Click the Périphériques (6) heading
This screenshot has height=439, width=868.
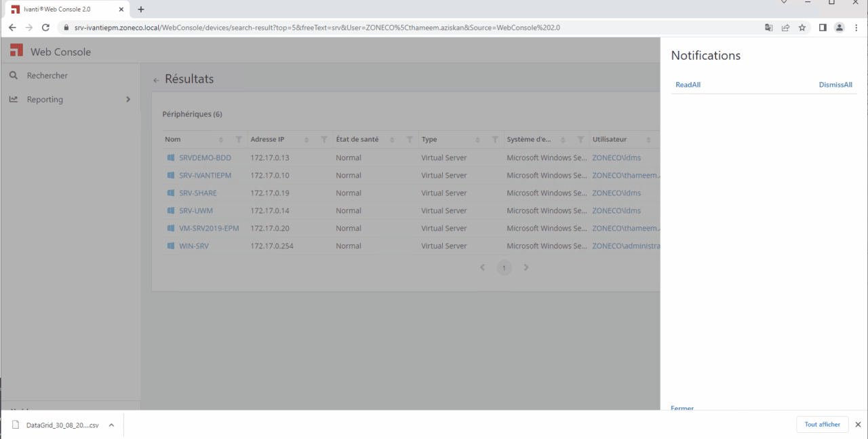click(x=192, y=114)
